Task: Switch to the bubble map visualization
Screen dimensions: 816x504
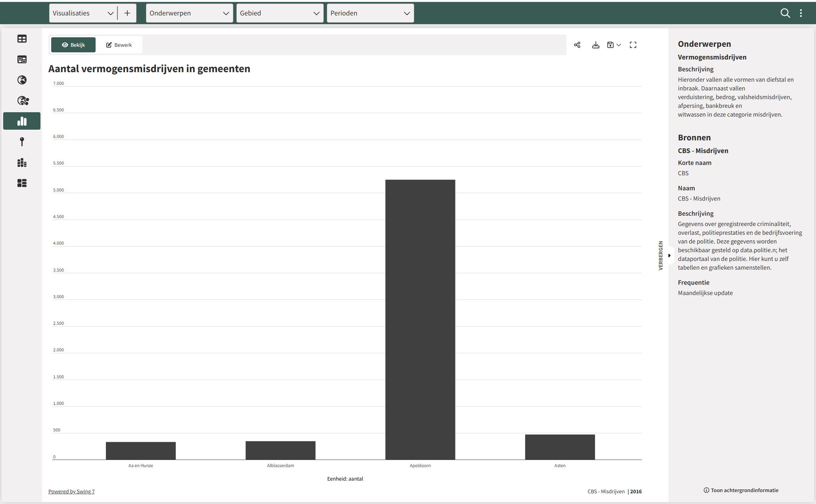Action: click(23, 101)
